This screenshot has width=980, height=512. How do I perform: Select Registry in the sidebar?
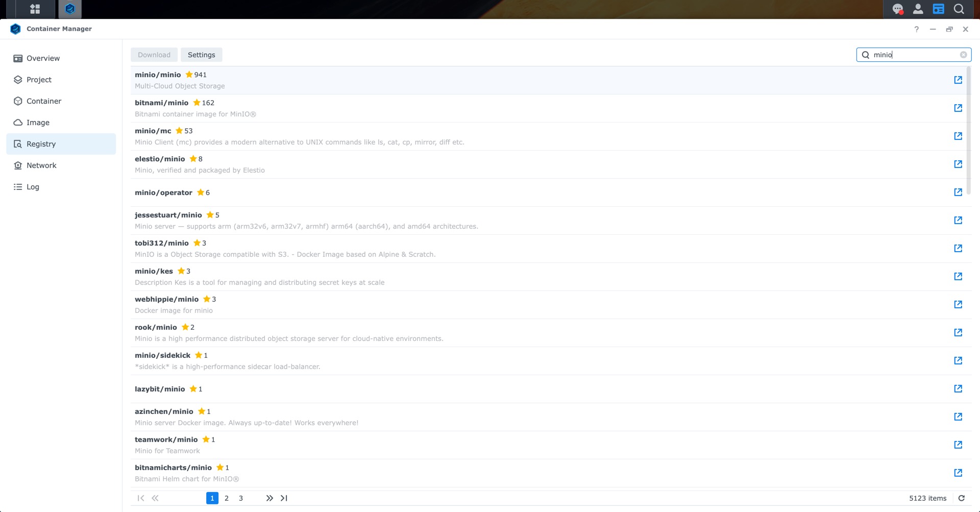(61, 144)
